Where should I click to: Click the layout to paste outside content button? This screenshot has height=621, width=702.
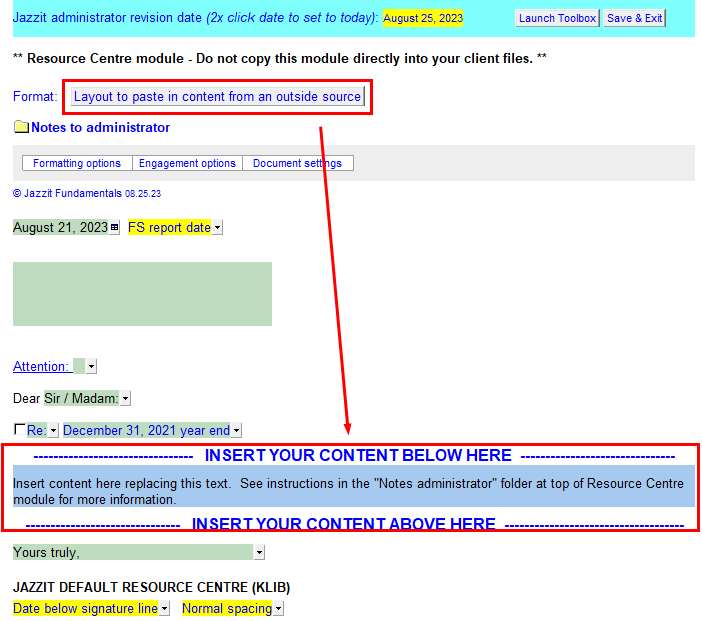coord(217,97)
